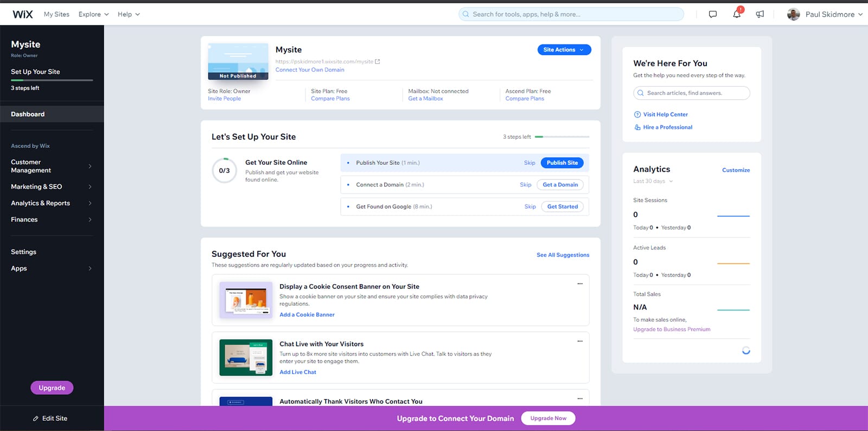Click the Not Published site thumbnail

[x=238, y=61]
